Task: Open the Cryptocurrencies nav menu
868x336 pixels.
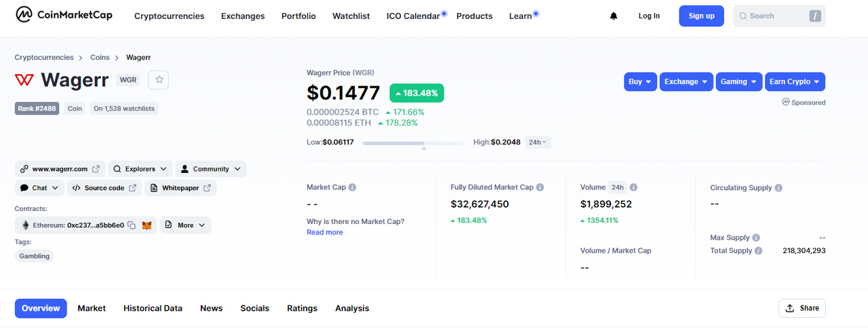Action: [x=169, y=16]
